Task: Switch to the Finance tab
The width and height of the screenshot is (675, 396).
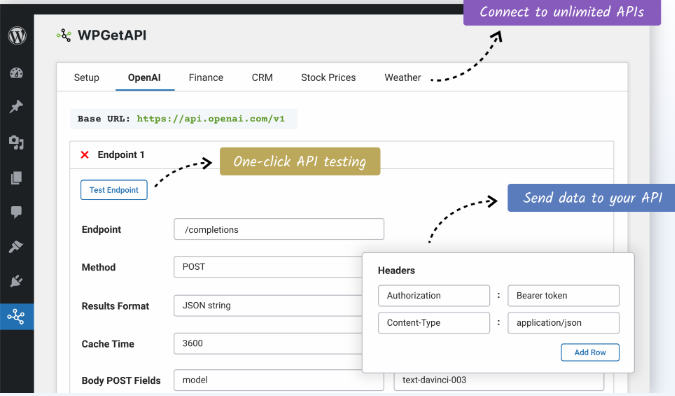Action: point(206,77)
